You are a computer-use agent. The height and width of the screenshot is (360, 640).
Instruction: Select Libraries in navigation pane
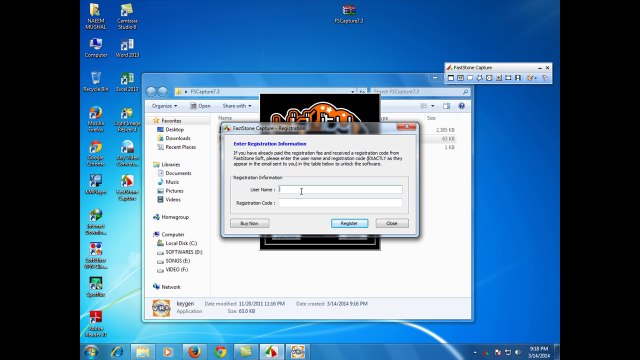pos(171,164)
